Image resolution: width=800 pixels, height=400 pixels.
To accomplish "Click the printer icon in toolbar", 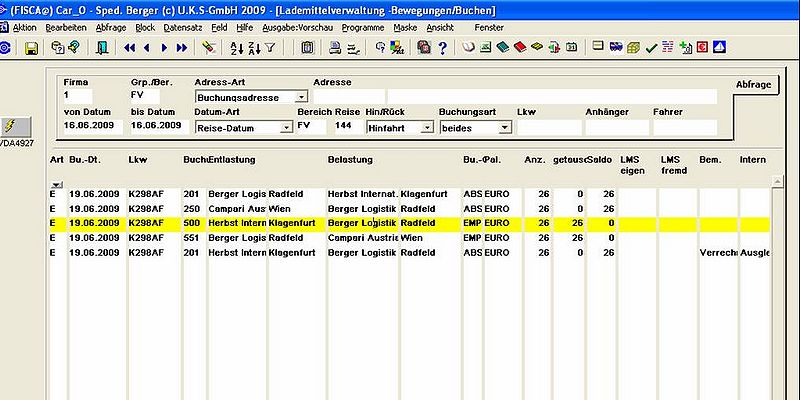I will 335,48.
